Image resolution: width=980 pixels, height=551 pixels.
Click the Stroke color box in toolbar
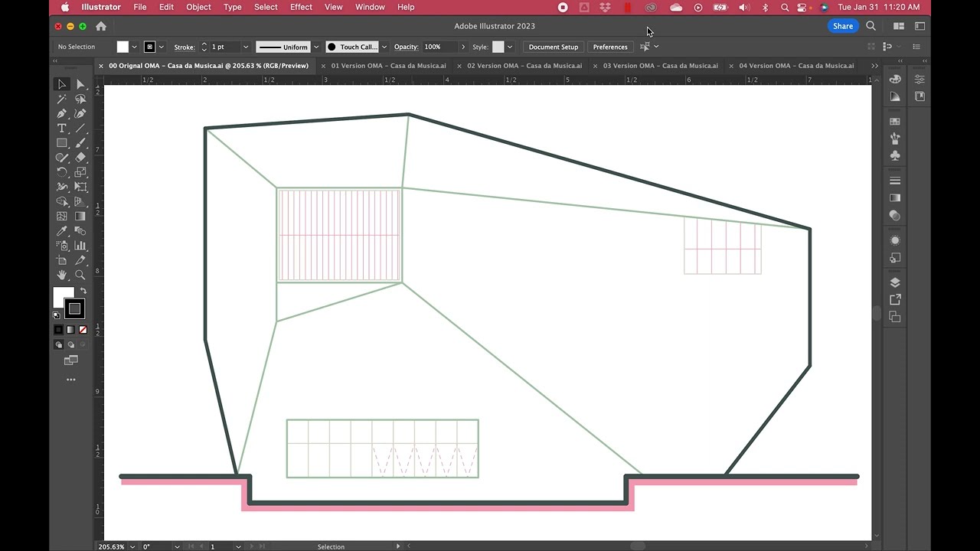tap(74, 308)
